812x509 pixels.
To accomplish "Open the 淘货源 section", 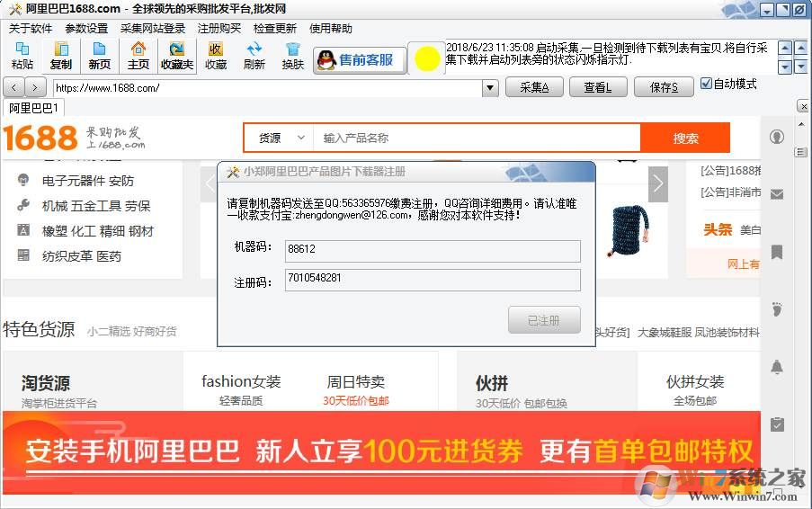I will tap(46, 383).
